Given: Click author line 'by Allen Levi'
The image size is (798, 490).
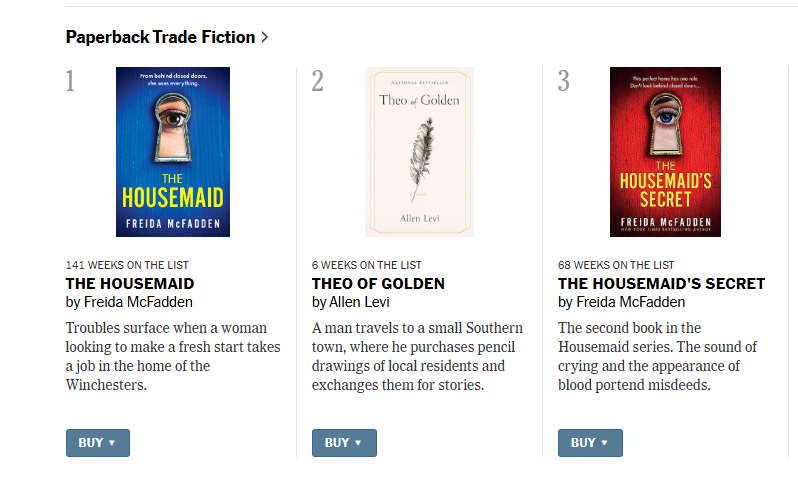Looking at the screenshot, I should click(351, 302).
